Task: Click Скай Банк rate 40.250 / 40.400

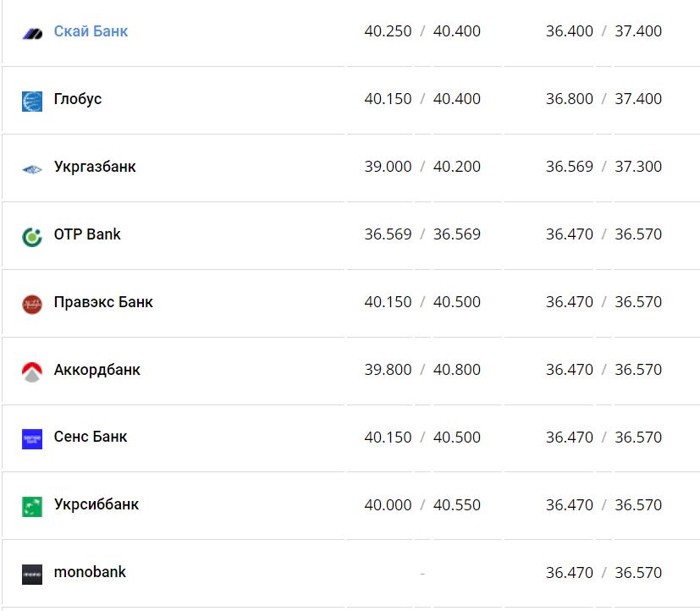Action: (x=422, y=31)
